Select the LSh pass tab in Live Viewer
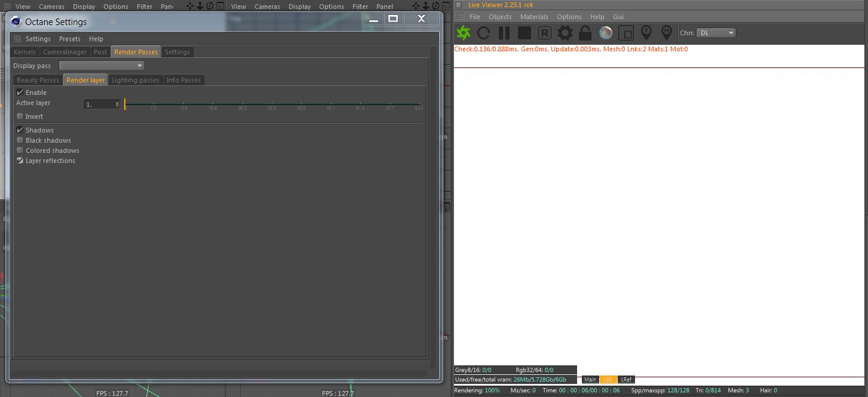The height and width of the screenshot is (397, 868). tap(608, 380)
